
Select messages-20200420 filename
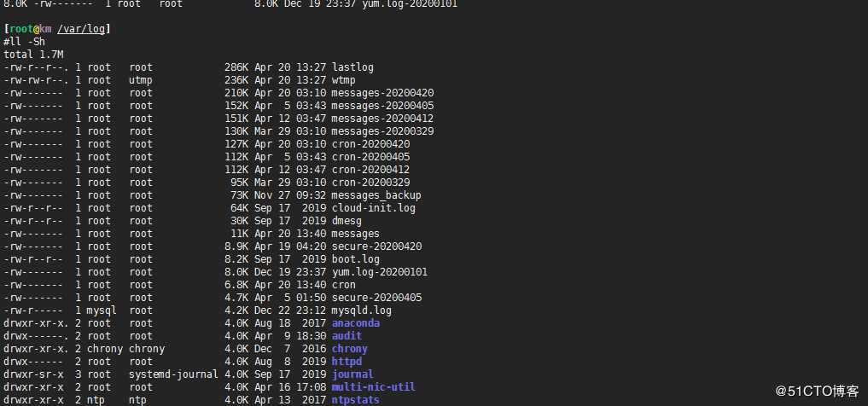pos(382,93)
